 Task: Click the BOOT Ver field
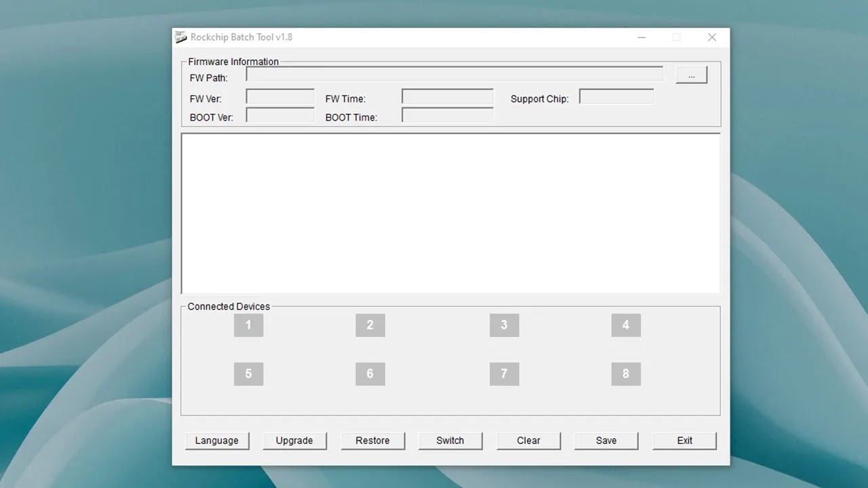click(280, 115)
